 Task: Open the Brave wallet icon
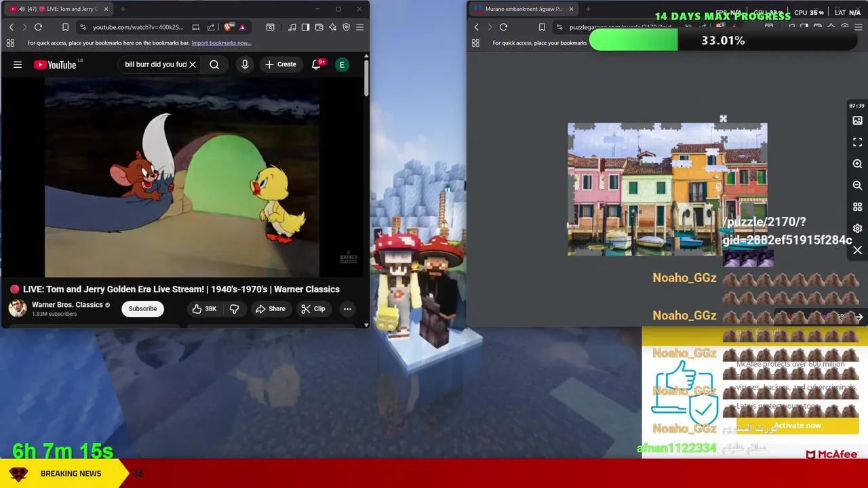coord(319,27)
